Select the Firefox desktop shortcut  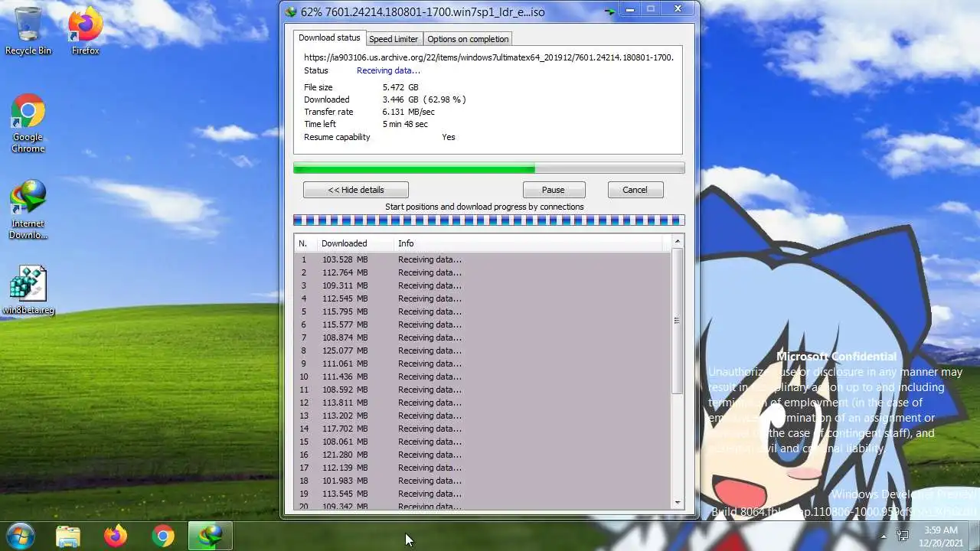(85, 31)
